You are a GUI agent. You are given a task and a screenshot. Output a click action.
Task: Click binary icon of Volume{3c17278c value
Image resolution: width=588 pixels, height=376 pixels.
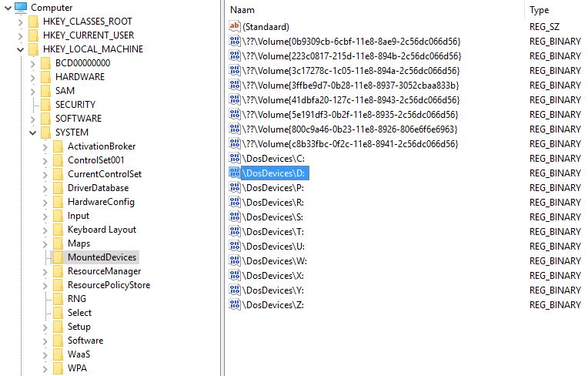(235, 71)
